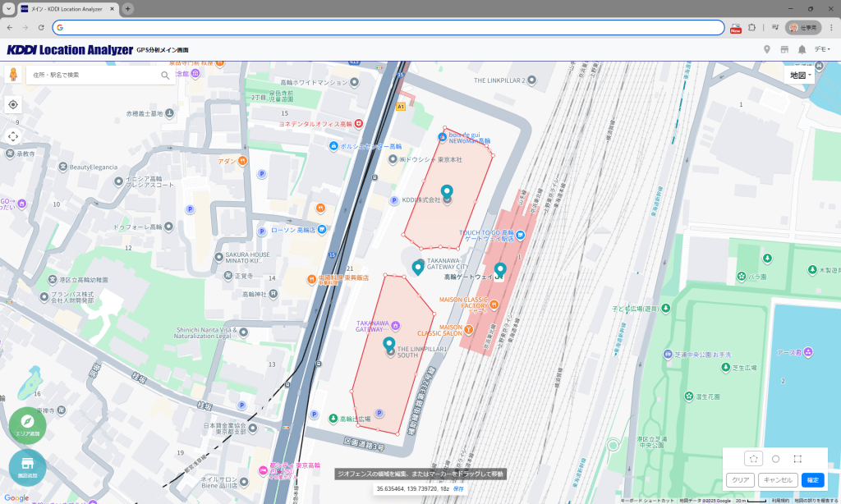Click the 高輪ホワイトマンション label
841x504 pixels.
pyautogui.click(x=314, y=83)
